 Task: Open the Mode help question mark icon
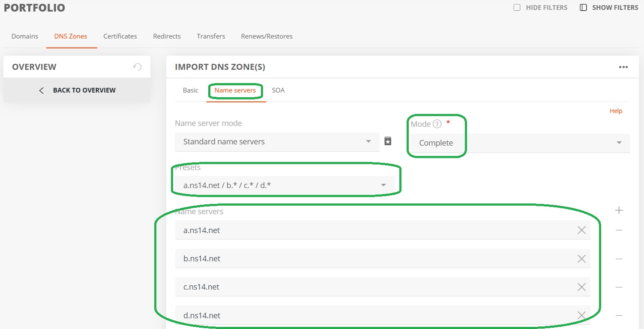[x=437, y=124]
